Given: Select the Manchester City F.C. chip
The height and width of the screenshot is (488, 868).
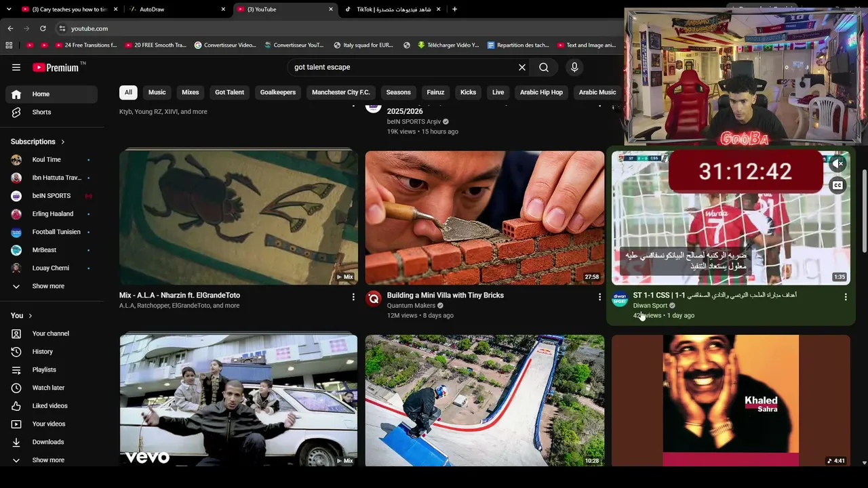Looking at the screenshot, I should click(340, 92).
